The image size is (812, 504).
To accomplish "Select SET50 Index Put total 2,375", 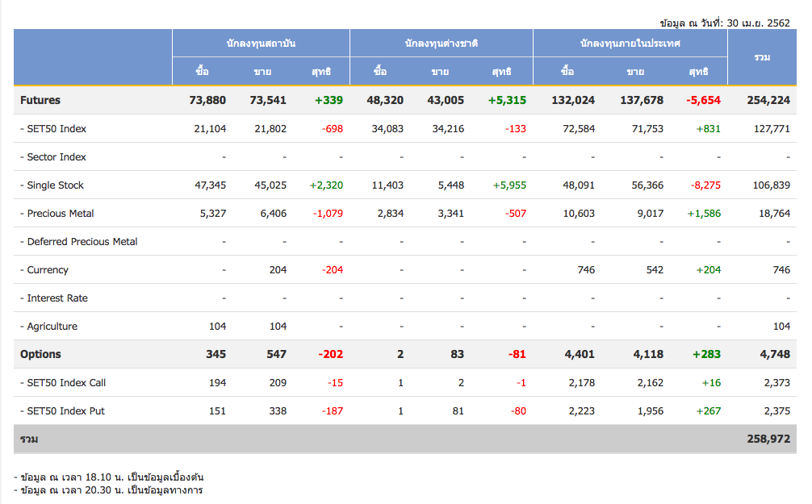I will pyautogui.click(x=777, y=410).
